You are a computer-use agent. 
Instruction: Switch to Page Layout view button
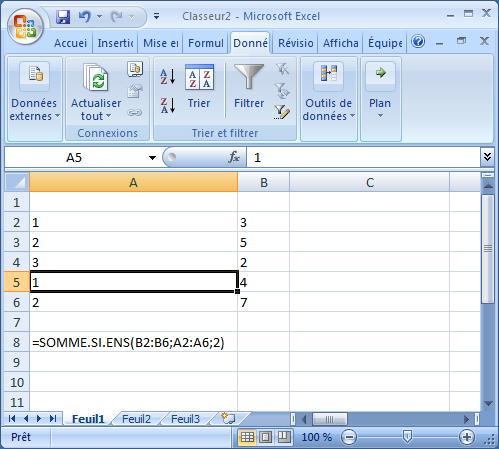266,437
